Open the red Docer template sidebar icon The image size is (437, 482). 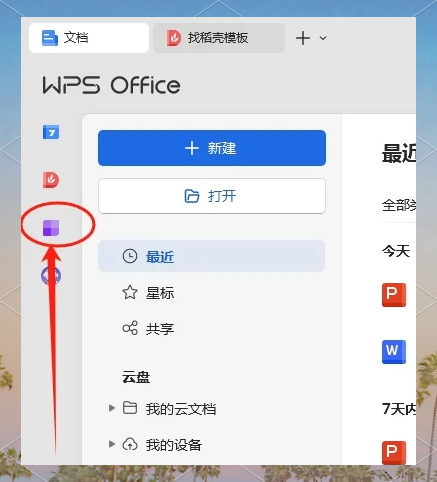[x=51, y=180]
